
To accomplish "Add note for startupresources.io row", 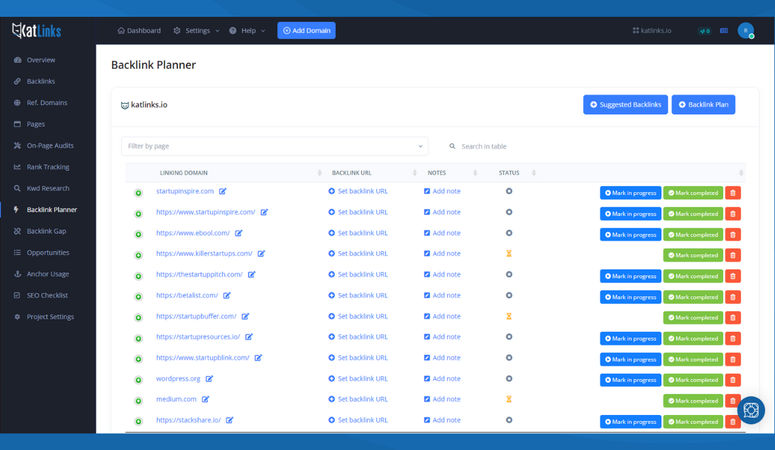I will point(442,337).
